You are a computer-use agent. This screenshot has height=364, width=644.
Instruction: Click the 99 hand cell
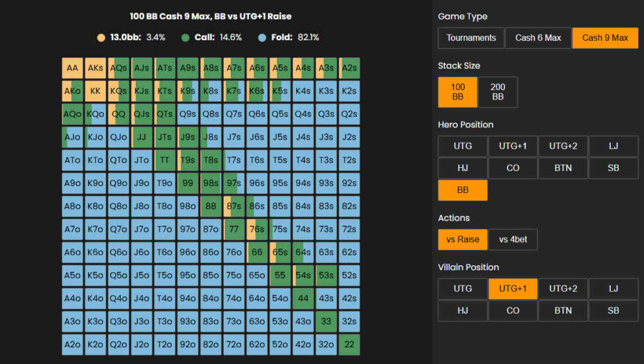[x=187, y=183]
